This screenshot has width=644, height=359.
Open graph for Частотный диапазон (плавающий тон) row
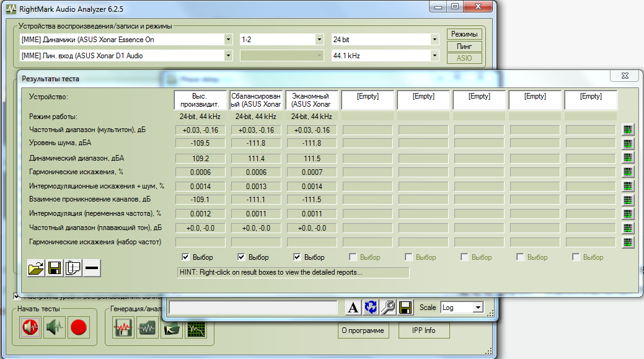point(627,228)
